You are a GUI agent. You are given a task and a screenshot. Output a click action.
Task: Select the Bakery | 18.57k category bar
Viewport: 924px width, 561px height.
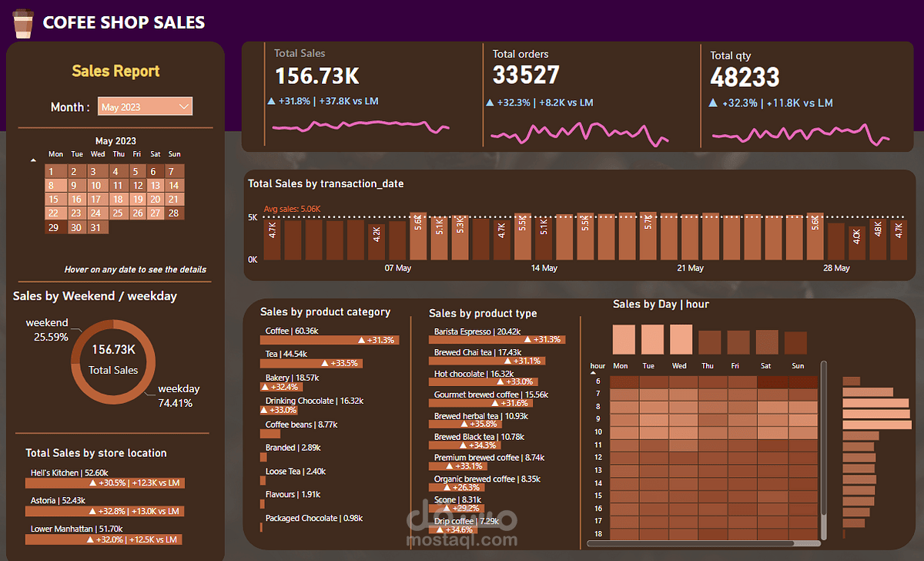coord(282,387)
